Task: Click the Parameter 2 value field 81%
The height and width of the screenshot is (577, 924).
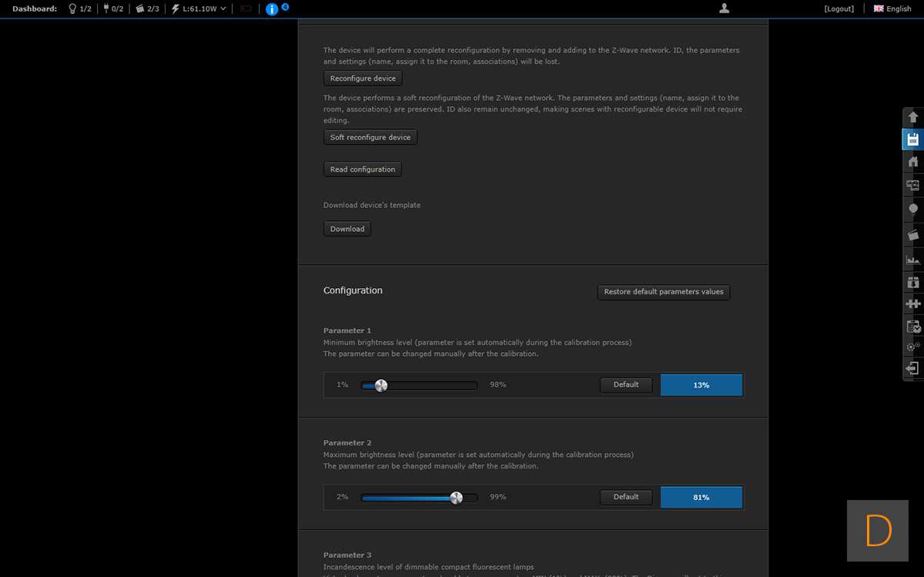Action: [701, 498]
